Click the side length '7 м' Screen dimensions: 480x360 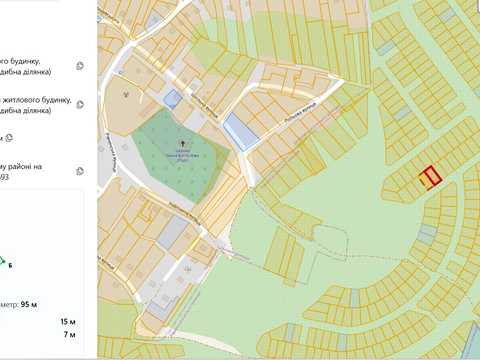click(x=70, y=334)
